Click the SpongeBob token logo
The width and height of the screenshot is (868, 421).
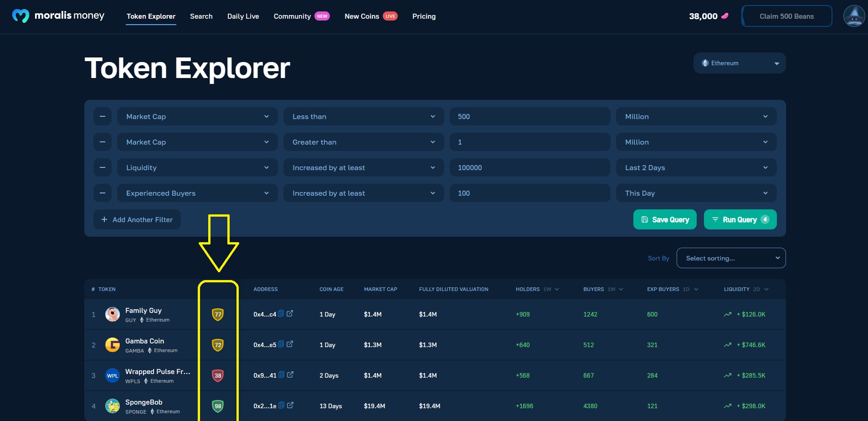[x=113, y=406]
